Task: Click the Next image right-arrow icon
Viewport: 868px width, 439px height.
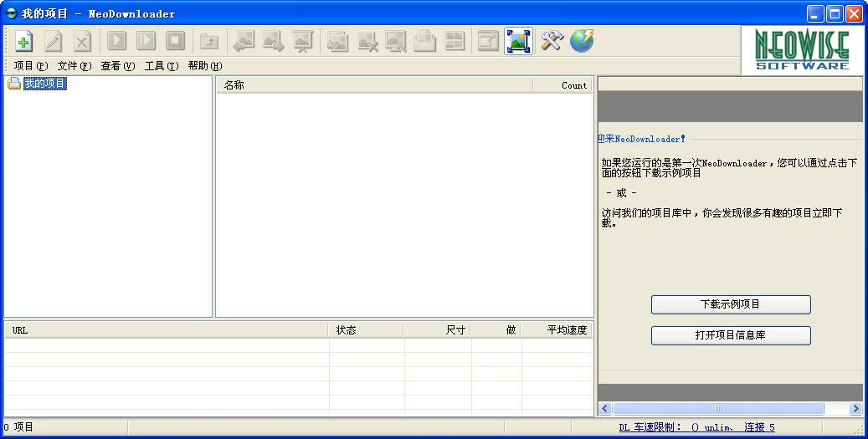Action: [x=274, y=41]
